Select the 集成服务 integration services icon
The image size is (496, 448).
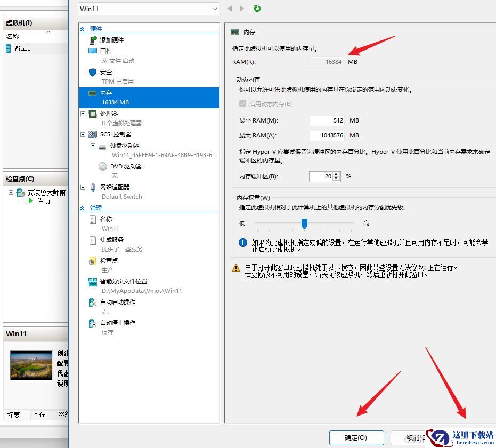point(92,240)
